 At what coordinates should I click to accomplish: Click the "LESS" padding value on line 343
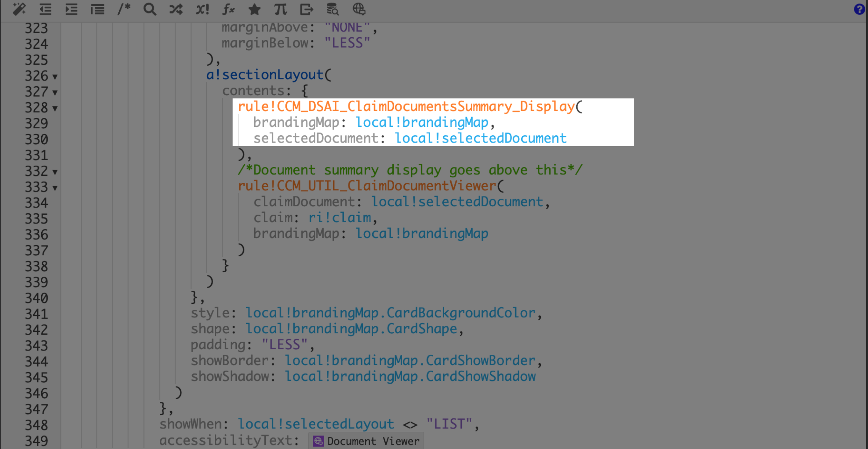coord(285,344)
